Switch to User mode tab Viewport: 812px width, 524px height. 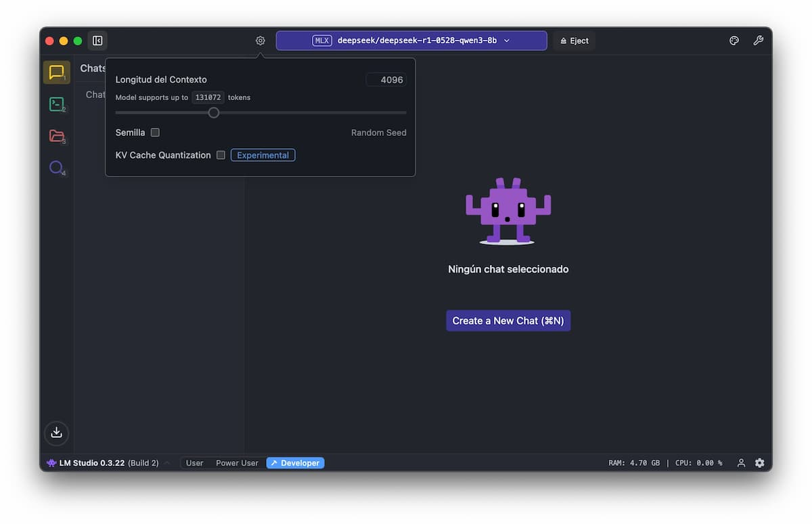[x=195, y=463]
